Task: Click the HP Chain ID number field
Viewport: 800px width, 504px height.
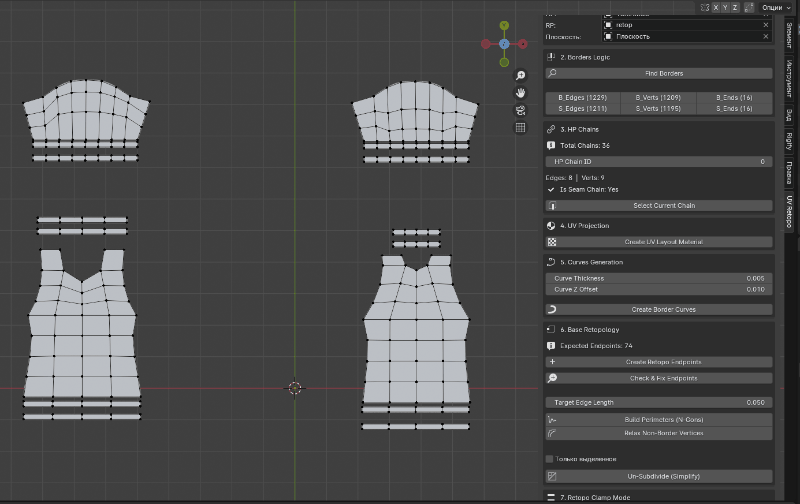Action: (x=659, y=161)
